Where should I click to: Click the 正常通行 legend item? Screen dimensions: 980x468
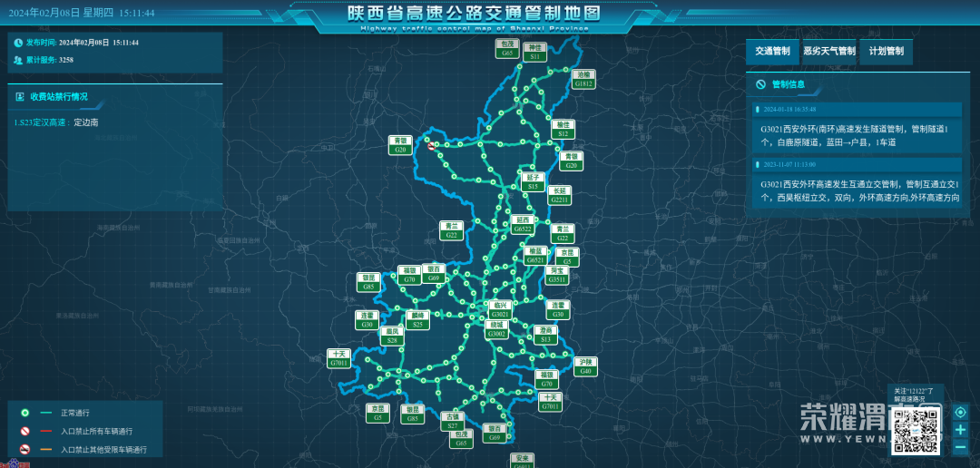click(55, 413)
